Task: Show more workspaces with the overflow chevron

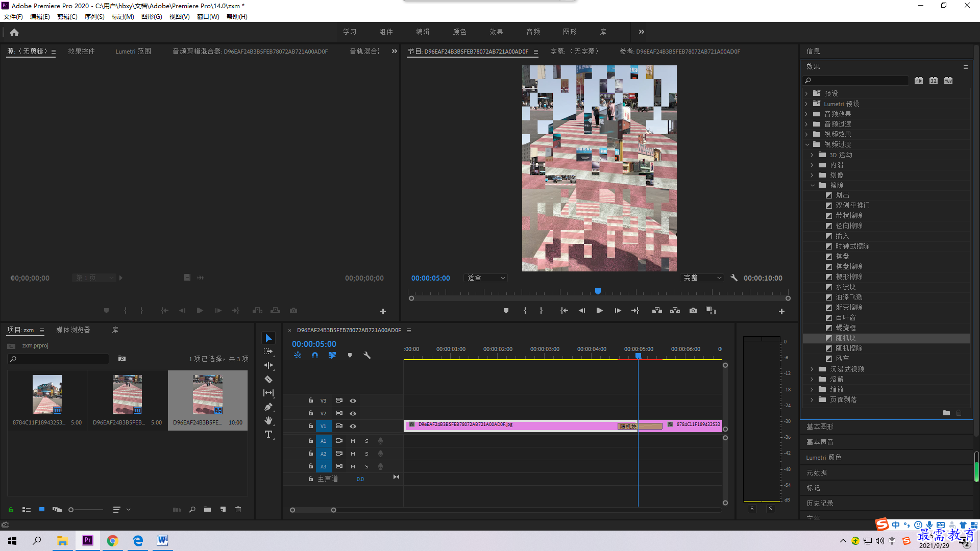Action: (642, 32)
